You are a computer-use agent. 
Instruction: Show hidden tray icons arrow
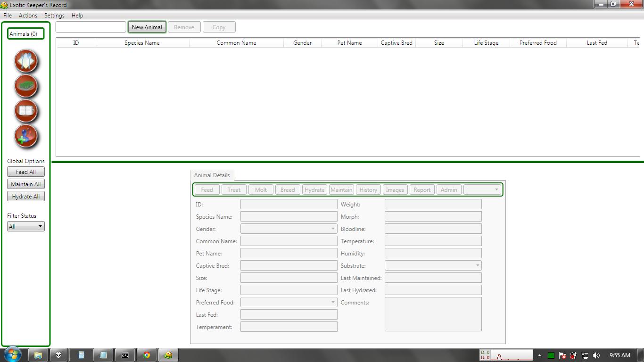(539, 355)
